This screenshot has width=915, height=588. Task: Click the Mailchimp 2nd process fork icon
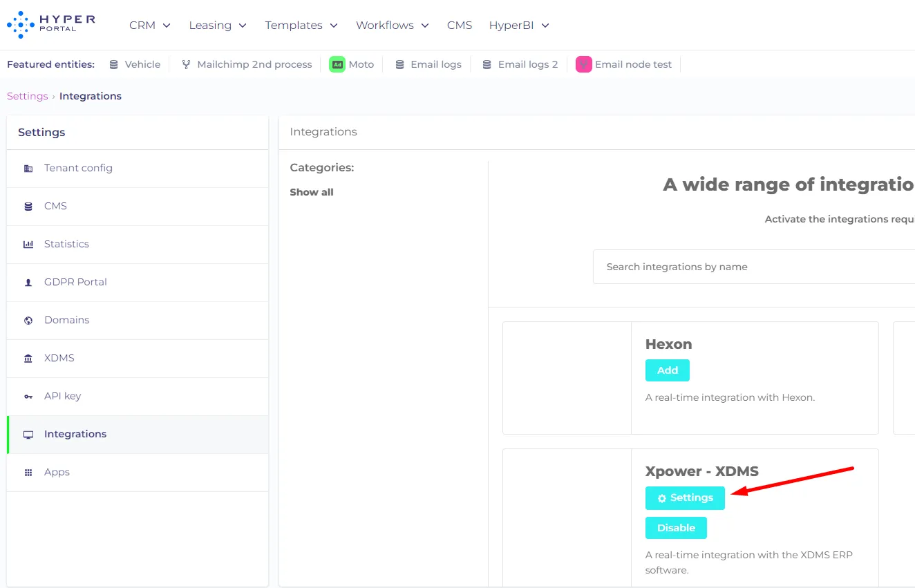coord(186,64)
